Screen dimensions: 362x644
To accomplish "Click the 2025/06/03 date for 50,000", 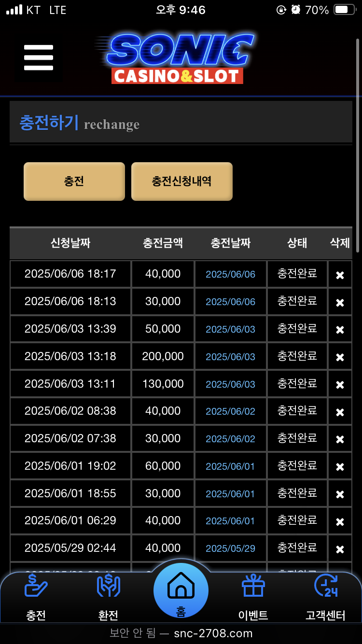I will coord(230,329).
